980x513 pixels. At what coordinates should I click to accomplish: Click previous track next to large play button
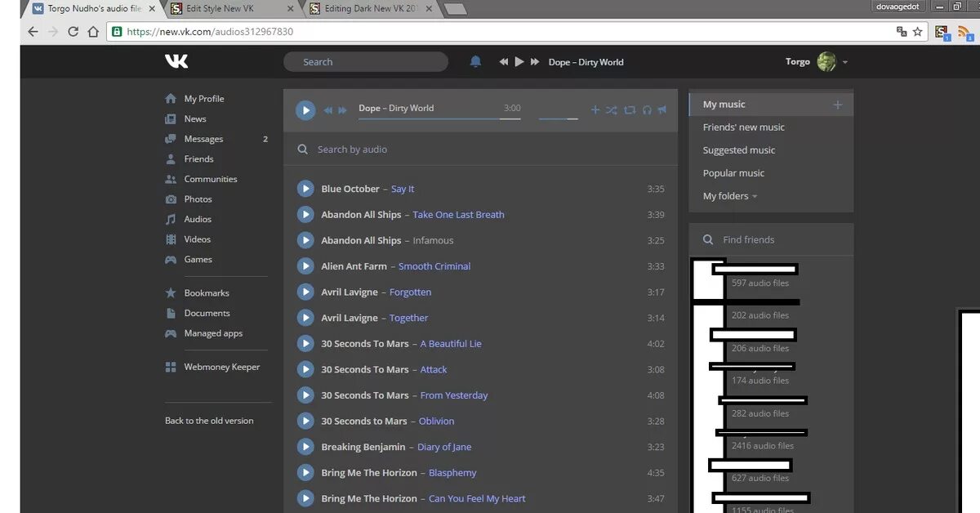coord(327,109)
